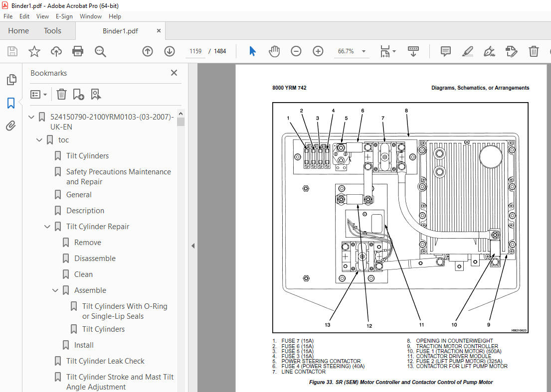This screenshot has height=392, width=551.
Task: Open Tilt Cylinders With O-Ring bookmark
Action: 125,311
